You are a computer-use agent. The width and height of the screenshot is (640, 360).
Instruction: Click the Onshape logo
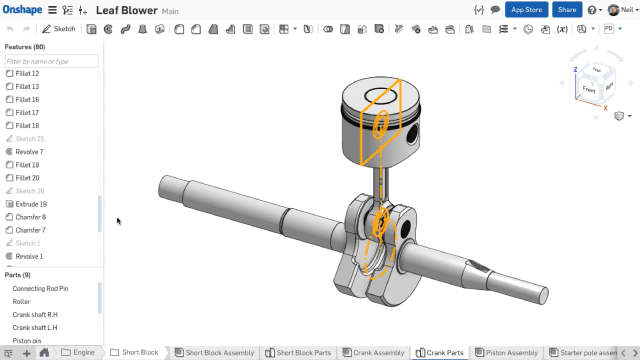pos(22,10)
